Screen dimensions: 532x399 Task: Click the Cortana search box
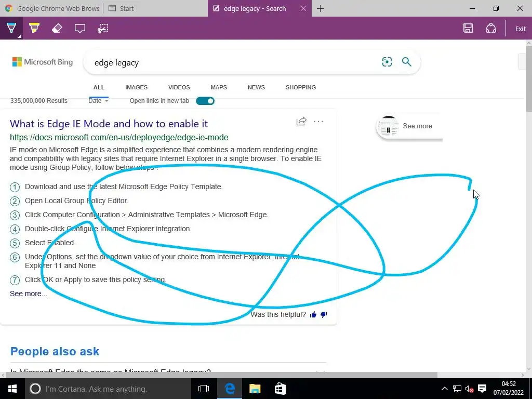click(x=108, y=389)
